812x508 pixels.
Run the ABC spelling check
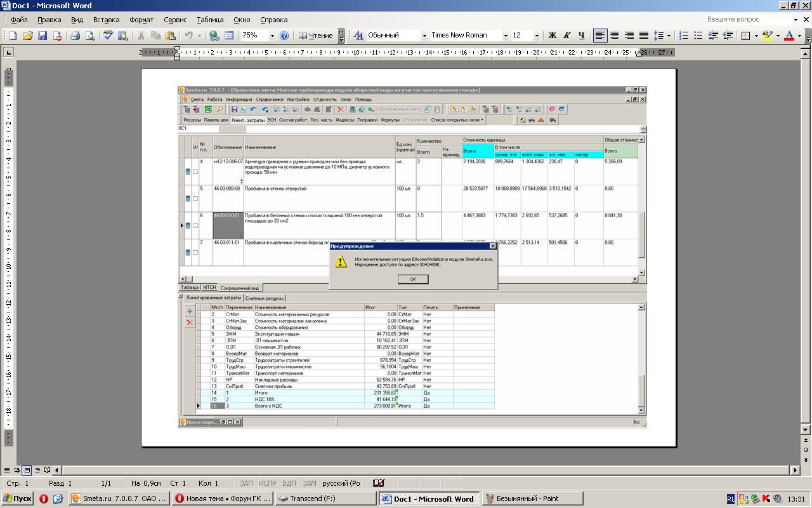coord(108,36)
